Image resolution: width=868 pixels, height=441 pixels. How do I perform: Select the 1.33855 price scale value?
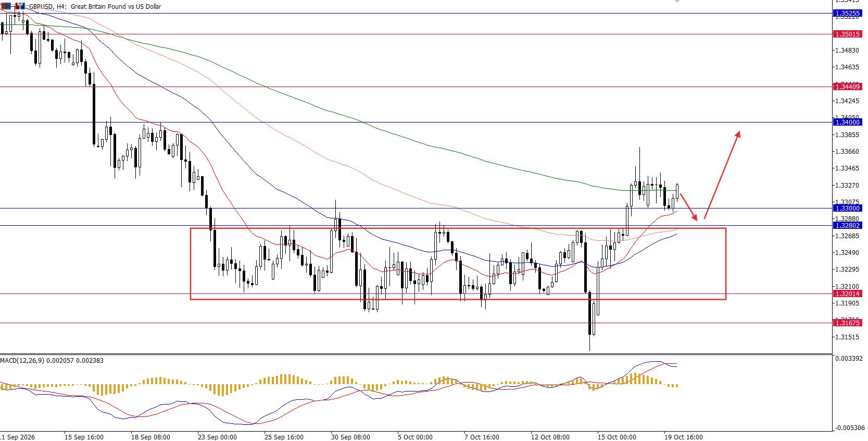(847, 135)
